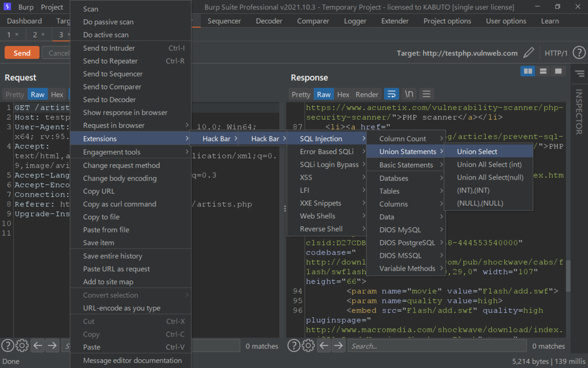Select Change request method

coord(130,165)
